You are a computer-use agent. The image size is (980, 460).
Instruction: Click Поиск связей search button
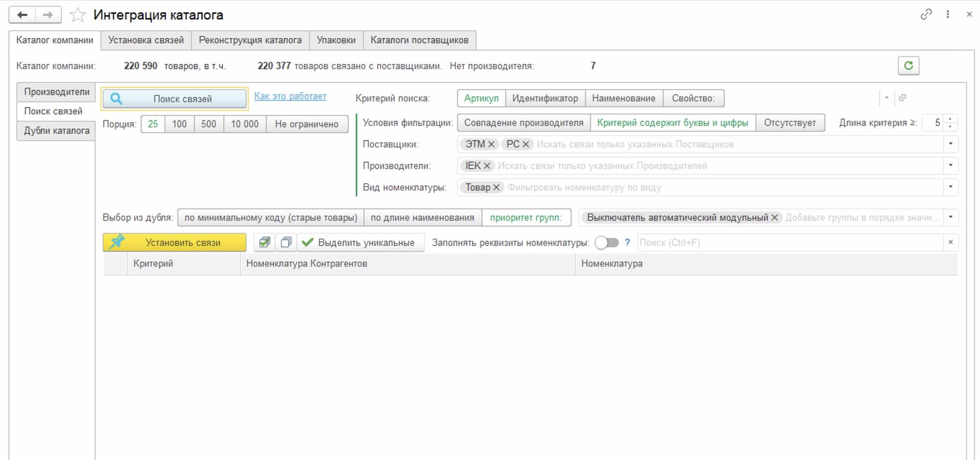pyautogui.click(x=175, y=99)
